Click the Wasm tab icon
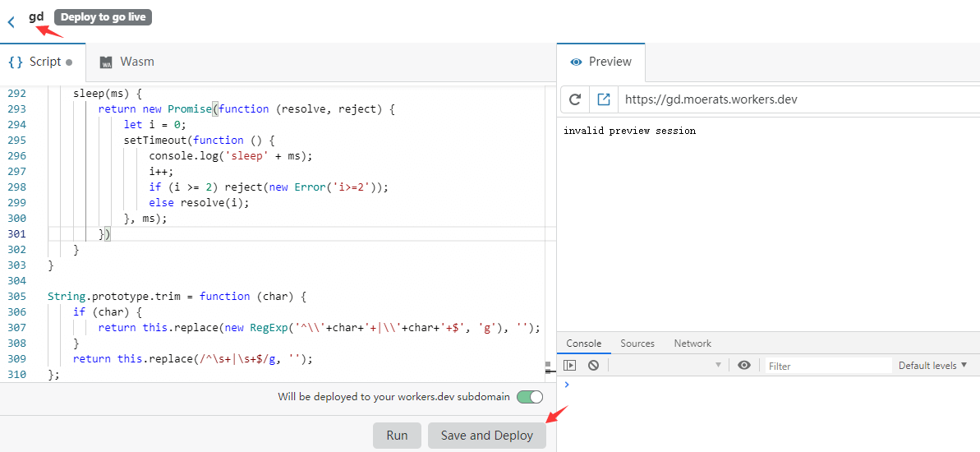Screen dimensions: 980x452 coord(106,62)
